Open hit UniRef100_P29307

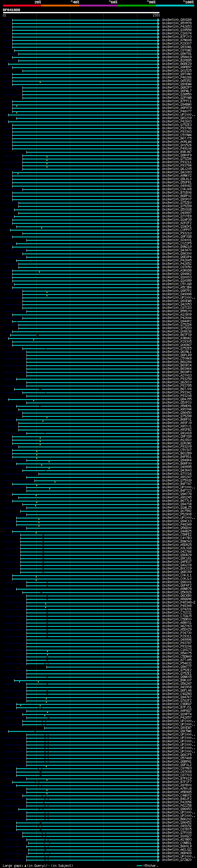(177, 43)
